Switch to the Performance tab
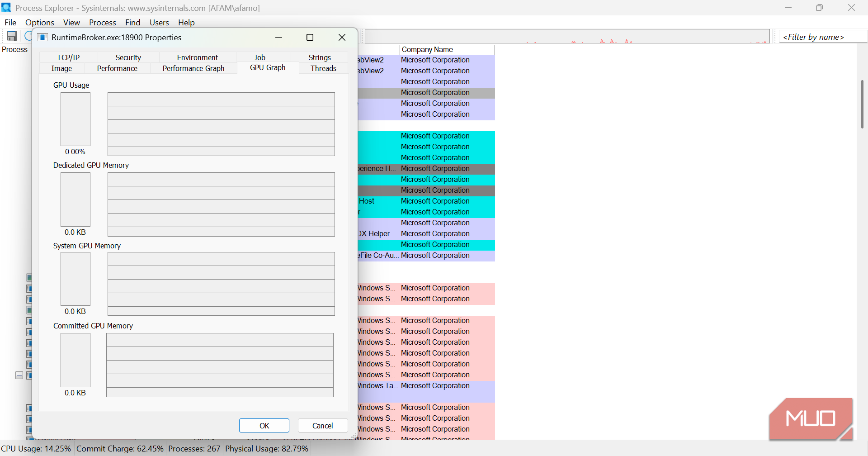This screenshot has height=456, width=868. (x=117, y=68)
